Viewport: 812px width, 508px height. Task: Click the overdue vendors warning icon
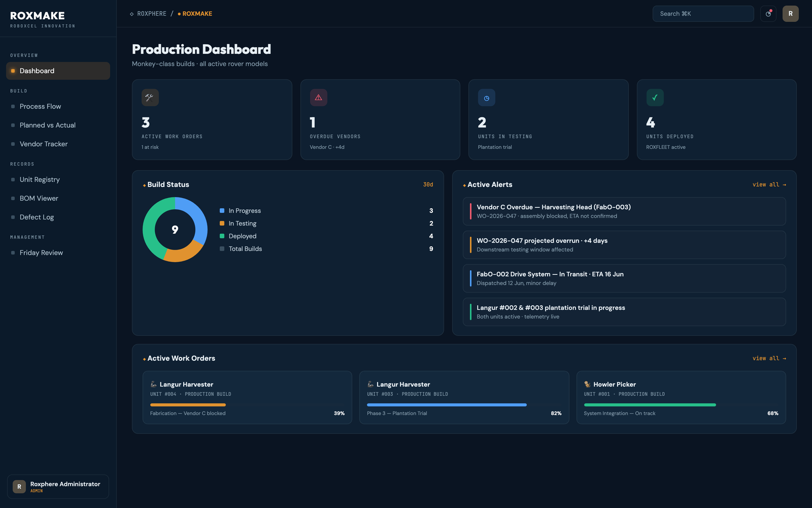[x=318, y=98]
